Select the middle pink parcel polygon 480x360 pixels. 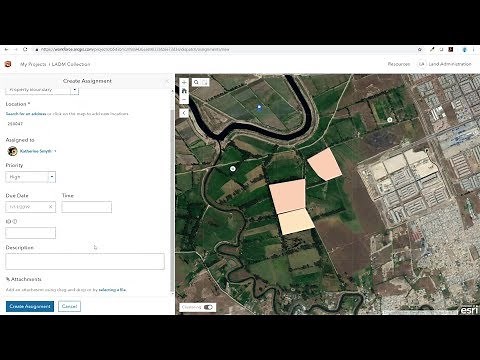[x=287, y=196]
